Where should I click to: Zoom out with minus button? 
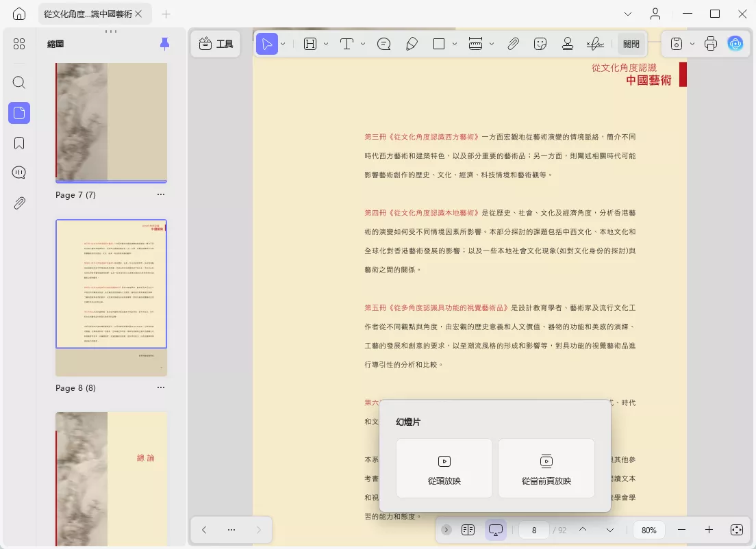coord(681,530)
